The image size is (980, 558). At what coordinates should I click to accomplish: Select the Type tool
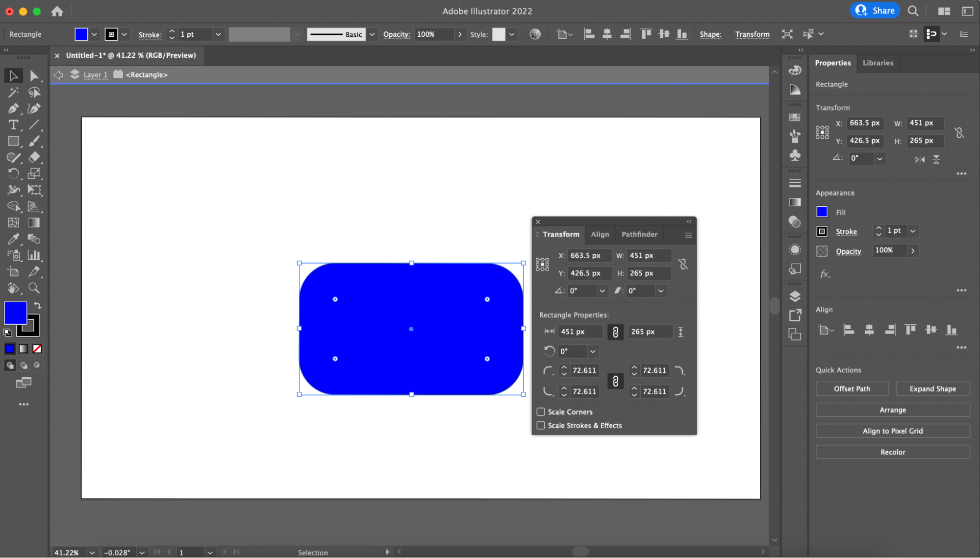(13, 124)
